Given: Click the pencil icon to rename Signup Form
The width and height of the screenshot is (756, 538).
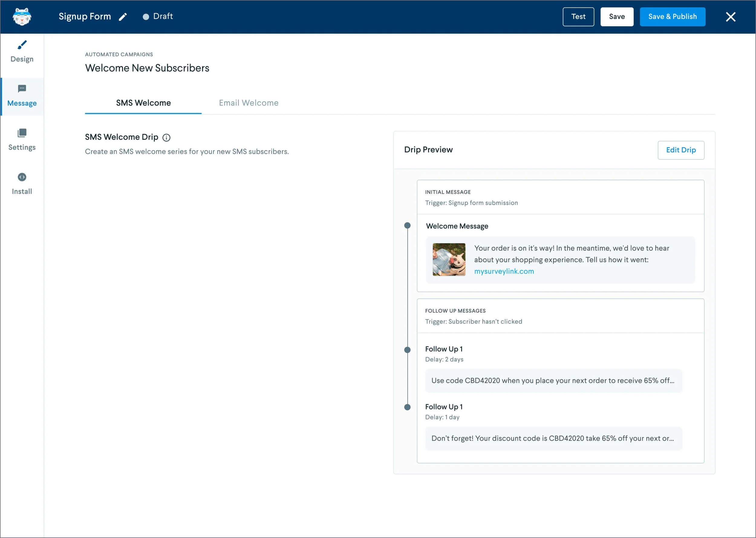Looking at the screenshot, I should pyautogui.click(x=123, y=17).
